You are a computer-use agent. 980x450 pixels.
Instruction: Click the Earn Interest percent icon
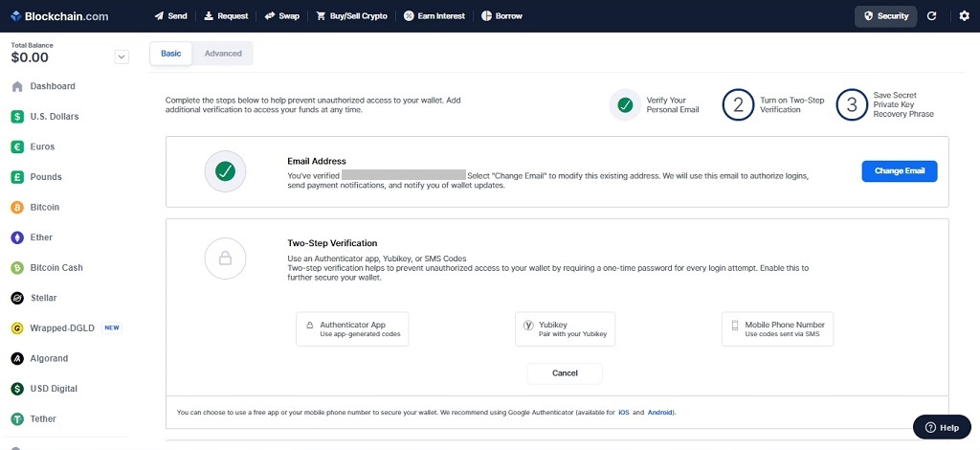[409, 16]
